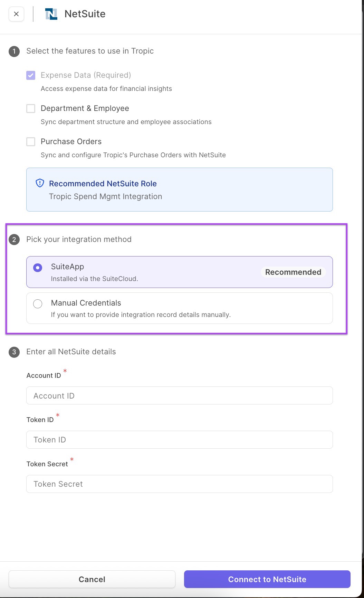Click into the Token ID field
Viewport: 364px width, 598px height.
pyautogui.click(x=179, y=440)
